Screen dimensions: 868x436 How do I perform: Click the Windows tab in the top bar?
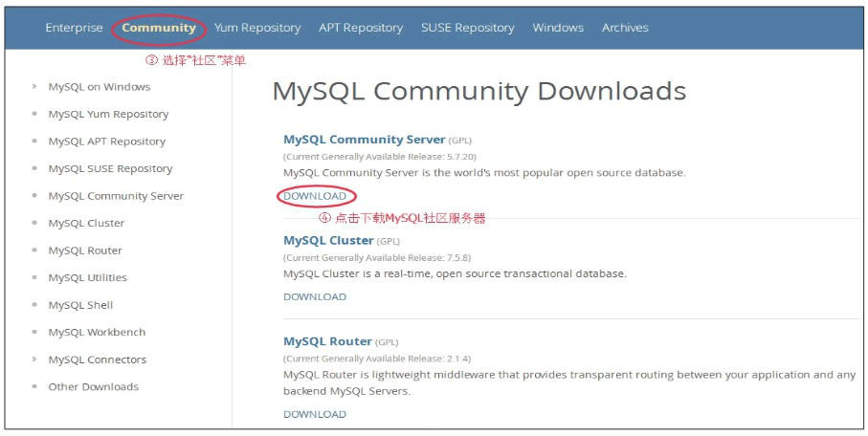[x=558, y=28]
